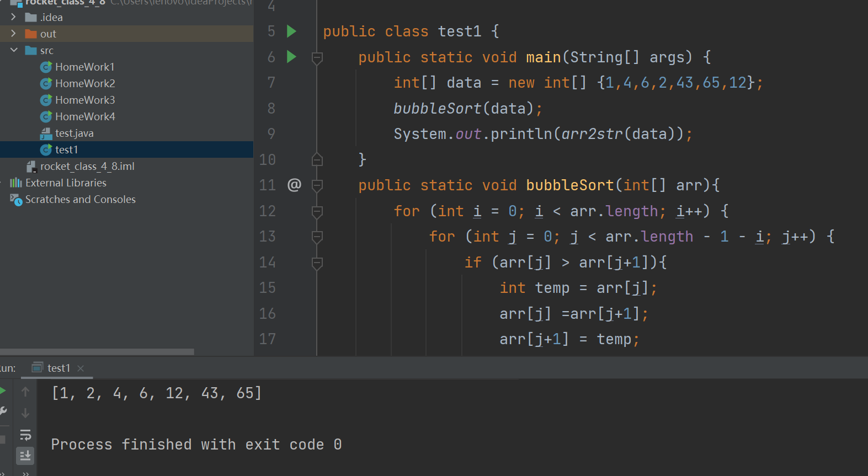Screen dimensions: 868x476
Task: Click line number 15 in gutter
Action: coord(267,288)
